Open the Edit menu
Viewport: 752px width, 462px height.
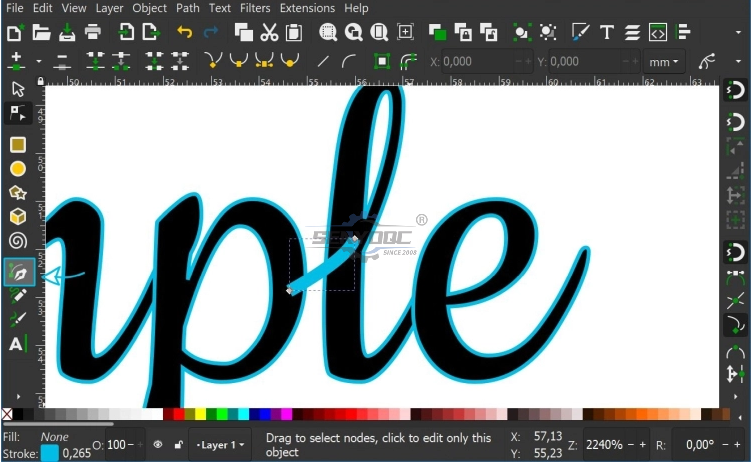tap(42, 8)
